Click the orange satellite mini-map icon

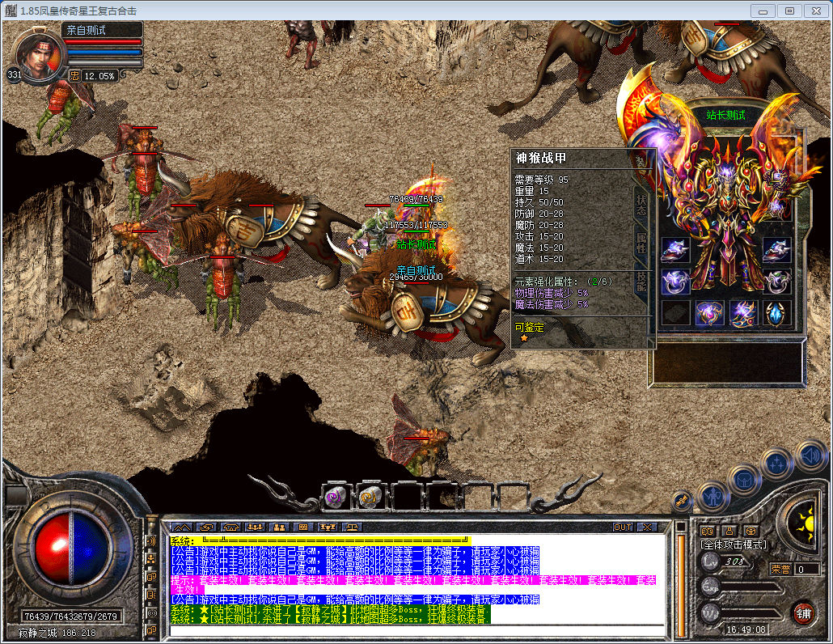[682, 500]
